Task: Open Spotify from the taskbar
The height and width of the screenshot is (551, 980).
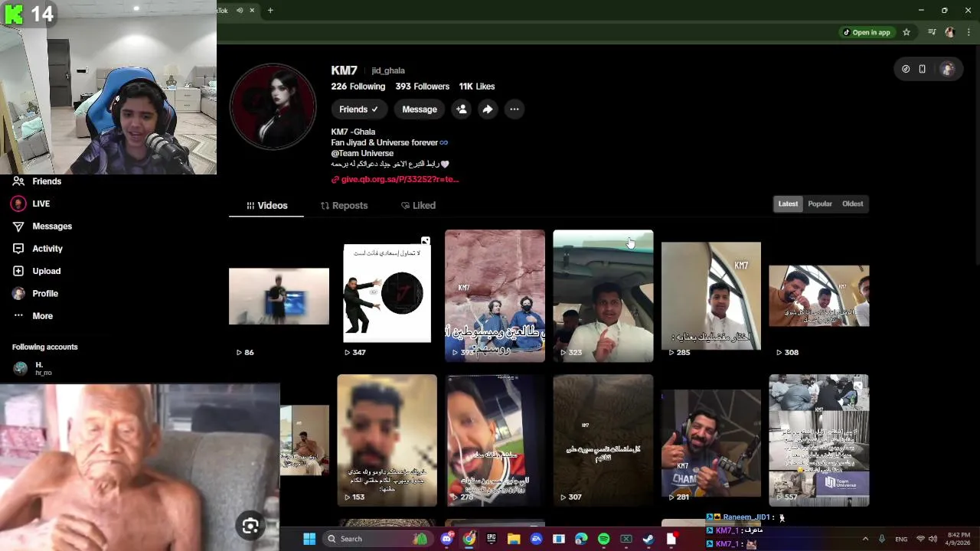Action: (x=603, y=539)
